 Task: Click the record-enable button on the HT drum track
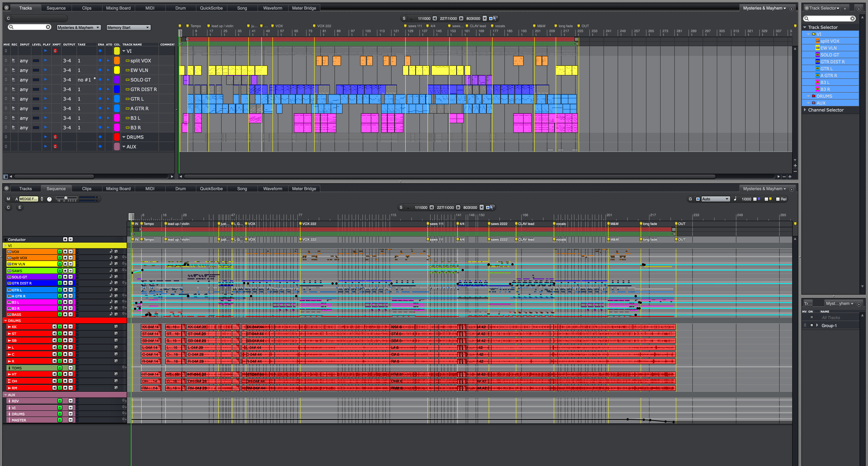(x=65, y=374)
